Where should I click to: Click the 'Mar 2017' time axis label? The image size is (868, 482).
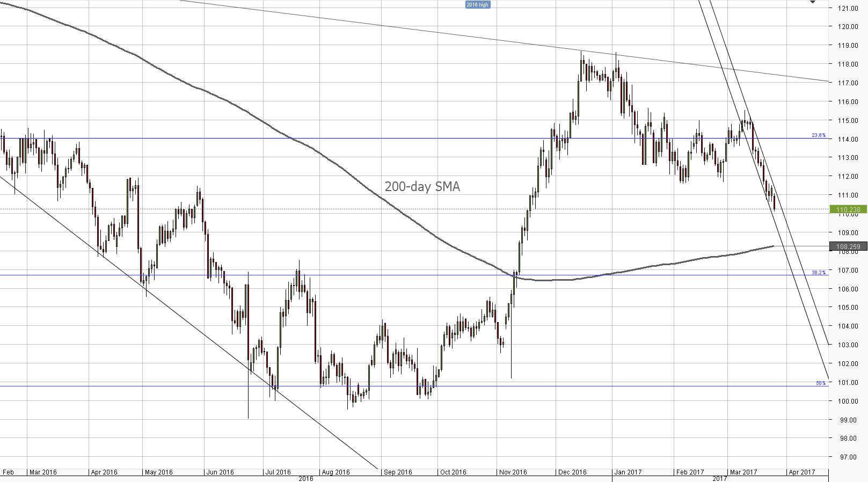point(743,472)
